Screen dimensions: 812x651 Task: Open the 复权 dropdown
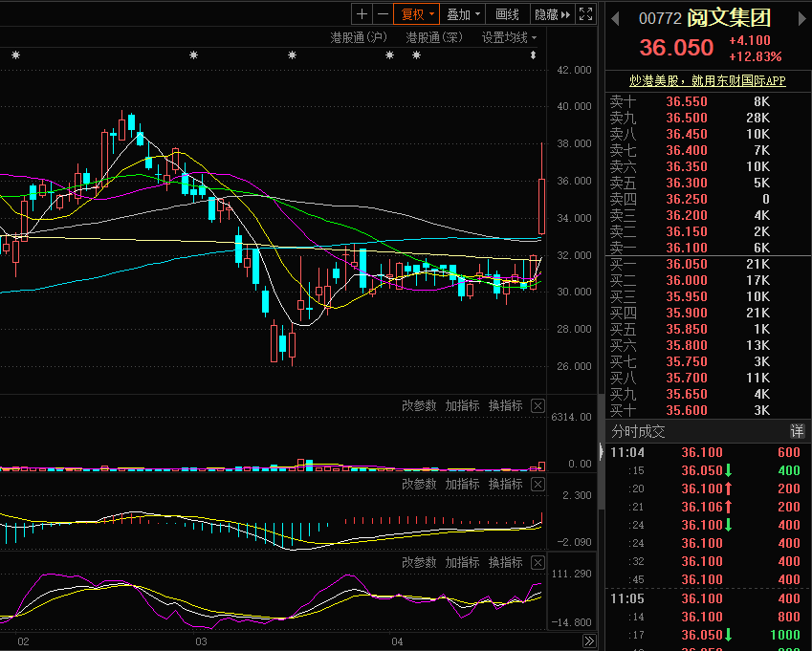tap(416, 14)
